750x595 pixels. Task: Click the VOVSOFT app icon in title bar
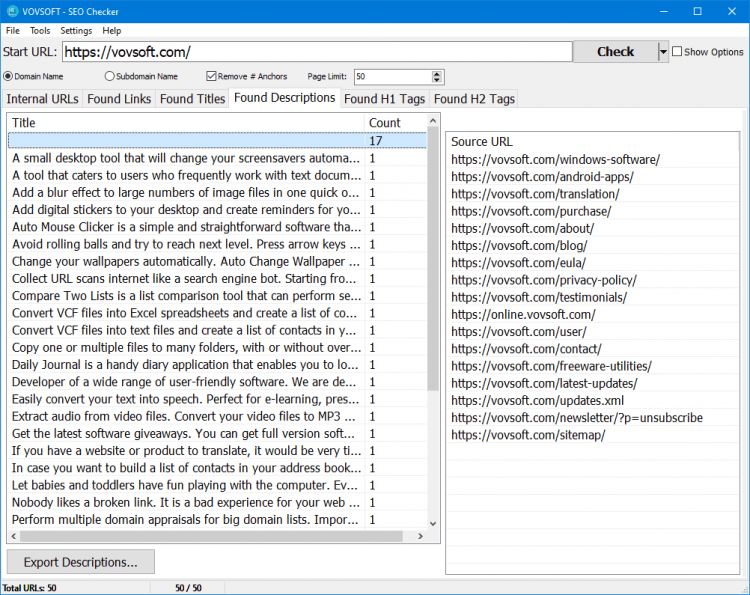(12, 11)
